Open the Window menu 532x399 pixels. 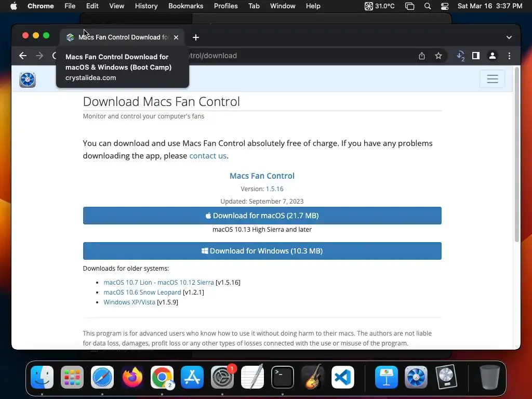pyautogui.click(x=283, y=6)
